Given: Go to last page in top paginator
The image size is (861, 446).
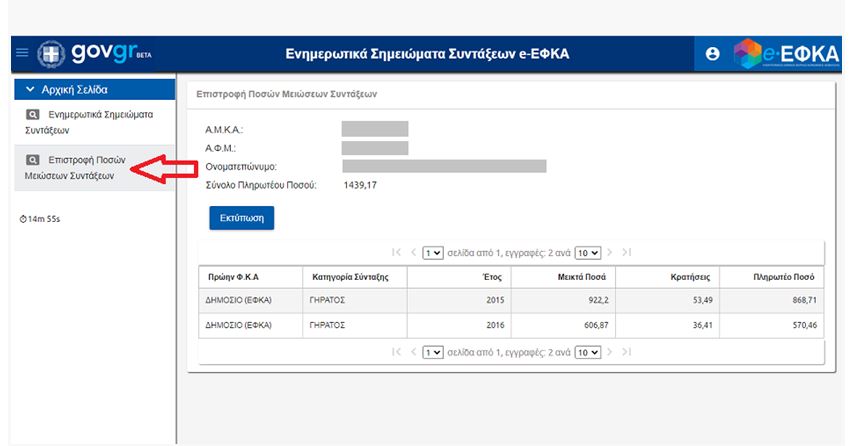Looking at the screenshot, I should click(x=627, y=253).
